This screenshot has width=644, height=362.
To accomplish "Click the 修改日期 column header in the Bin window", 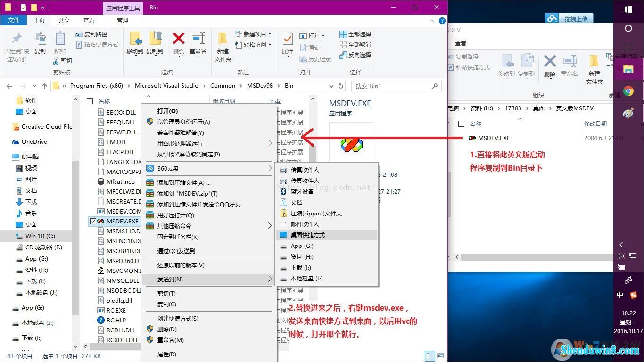I will pos(224,101).
